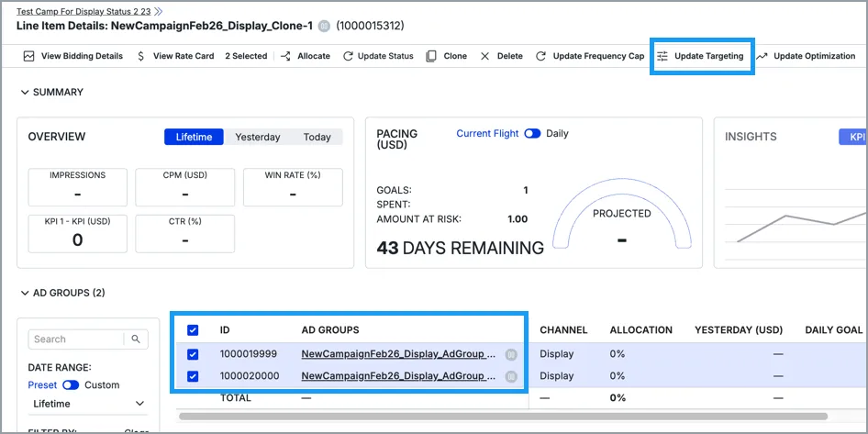This screenshot has height=434, width=868.
Task: Click the WIN RATE (%) metric card
Action: click(x=293, y=187)
